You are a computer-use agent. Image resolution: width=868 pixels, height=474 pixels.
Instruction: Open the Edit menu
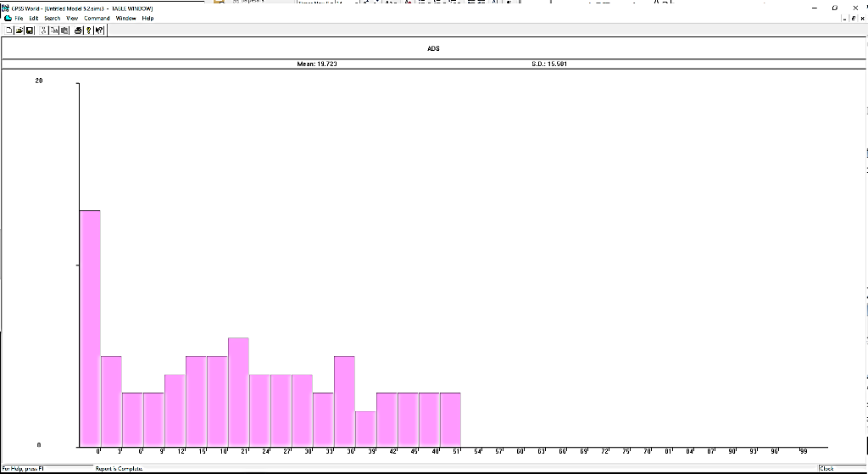point(34,19)
